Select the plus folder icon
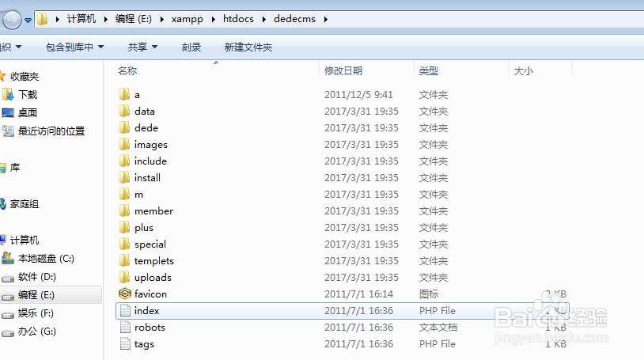This screenshot has height=360, width=644. (x=124, y=227)
